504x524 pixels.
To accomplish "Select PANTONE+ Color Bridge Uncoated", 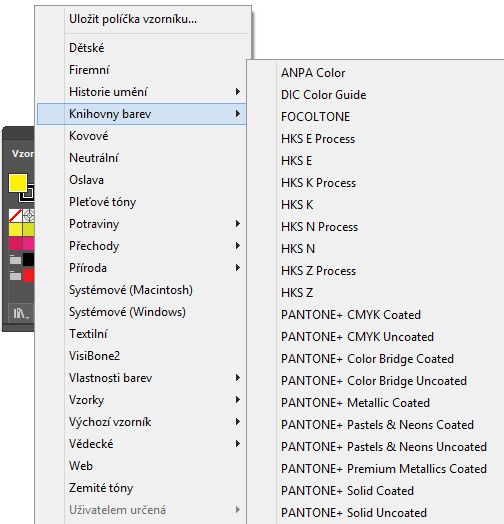I will pos(376,381).
